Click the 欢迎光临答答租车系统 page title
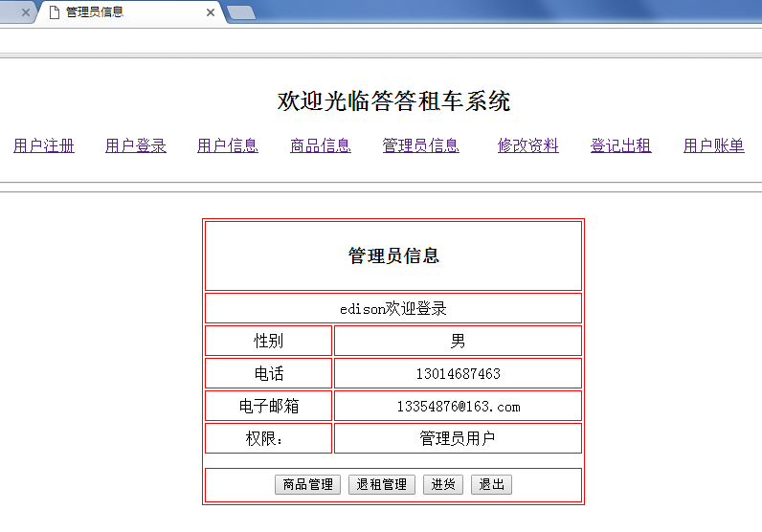This screenshot has height=532, width=762. coord(393,101)
